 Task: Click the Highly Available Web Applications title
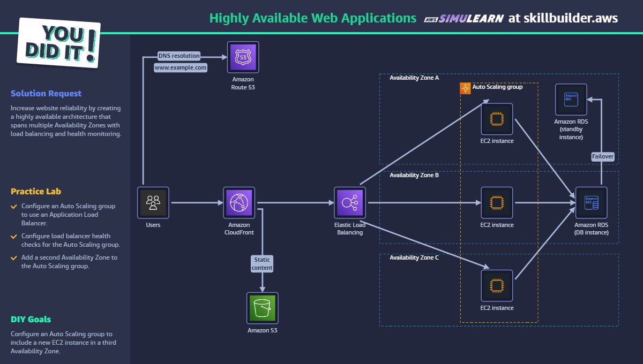click(x=313, y=18)
